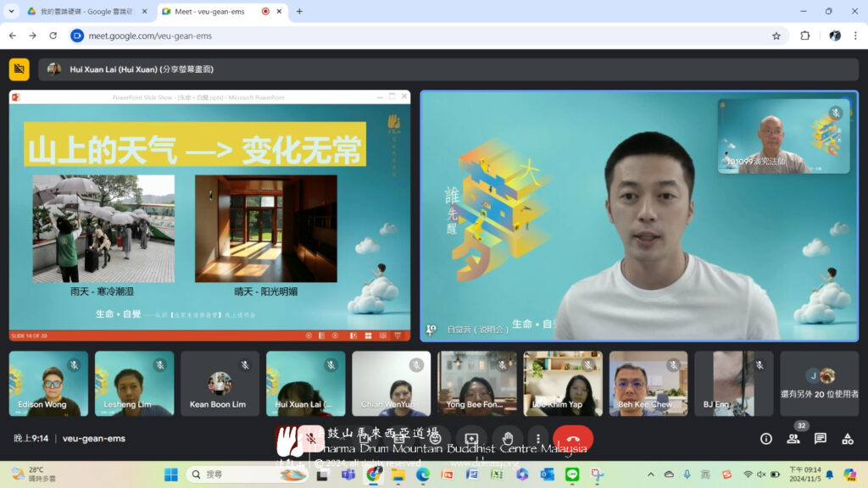This screenshot has width=868, height=488.
Task: Hang up with the red end call button
Action: [573, 439]
